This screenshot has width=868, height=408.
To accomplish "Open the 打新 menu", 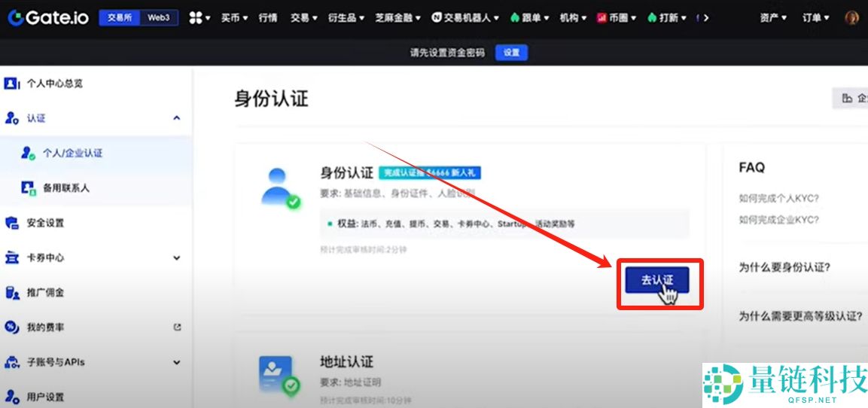I will (668, 18).
